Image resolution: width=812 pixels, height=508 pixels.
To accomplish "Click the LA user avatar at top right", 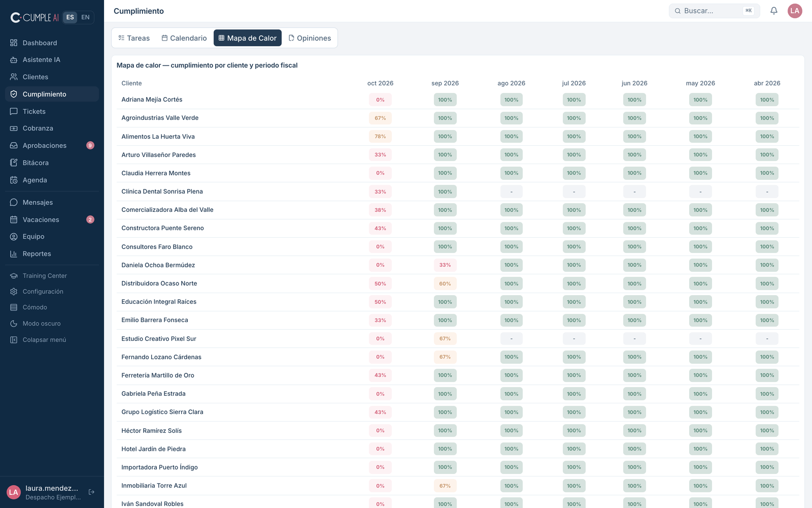I will point(795,11).
